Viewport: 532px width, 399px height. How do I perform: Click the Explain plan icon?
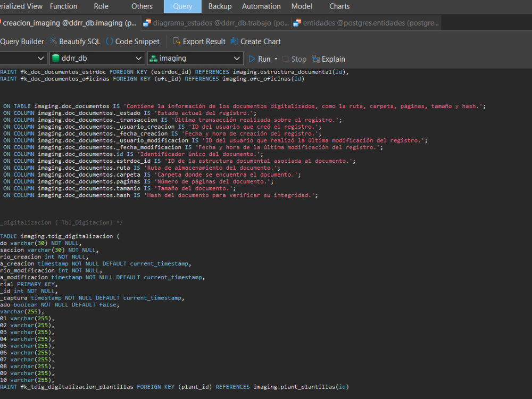[315, 59]
